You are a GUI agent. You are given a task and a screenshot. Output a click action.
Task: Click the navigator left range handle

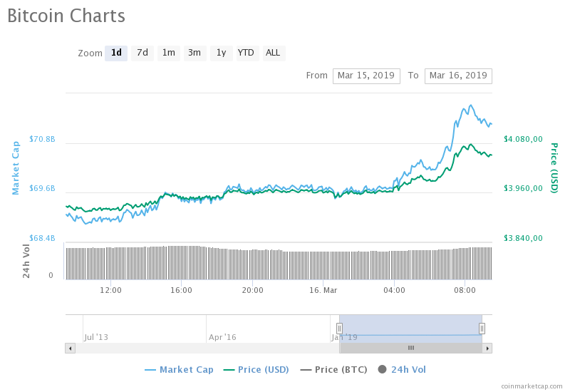click(x=339, y=329)
